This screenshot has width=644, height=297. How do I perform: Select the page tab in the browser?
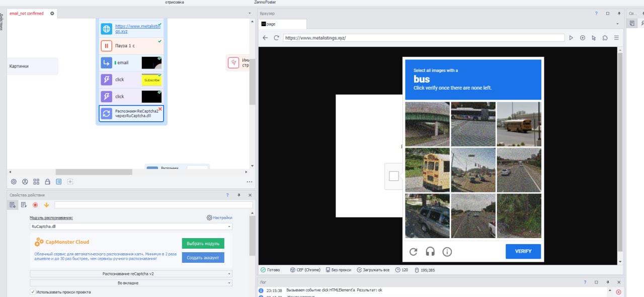point(282,24)
